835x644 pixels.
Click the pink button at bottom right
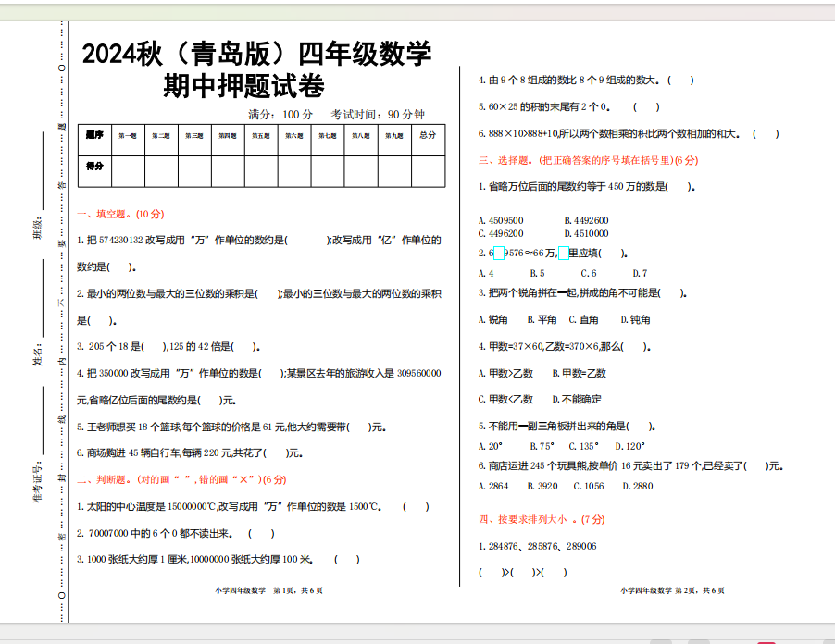click(x=766, y=640)
